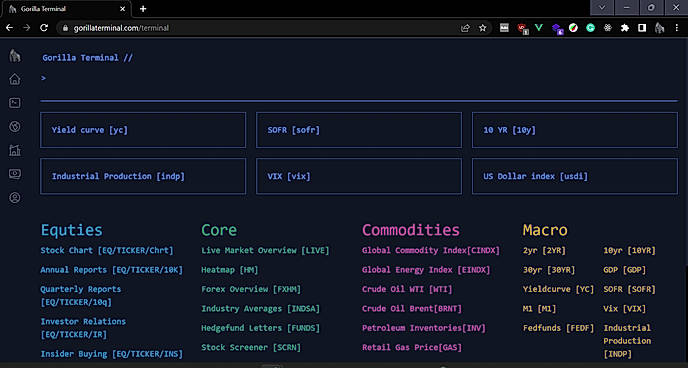The height and width of the screenshot is (368, 688).
Task: Focus the terminal command prompt input
Action: (359, 78)
